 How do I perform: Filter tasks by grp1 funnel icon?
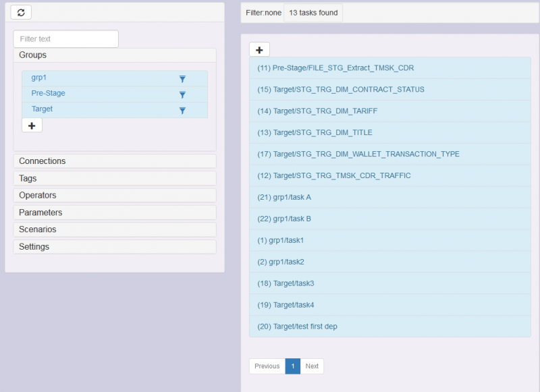(182, 79)
